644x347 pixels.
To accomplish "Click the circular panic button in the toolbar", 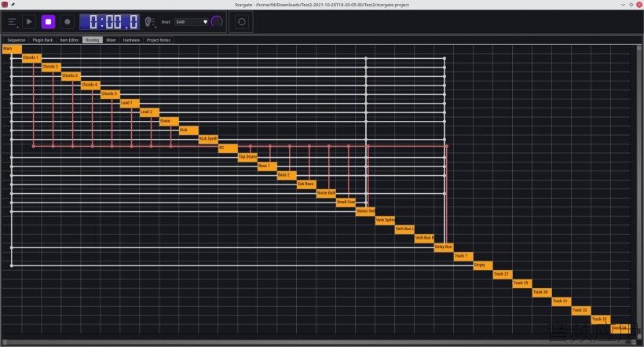I will pyautogui.click(x=242, y=22).
